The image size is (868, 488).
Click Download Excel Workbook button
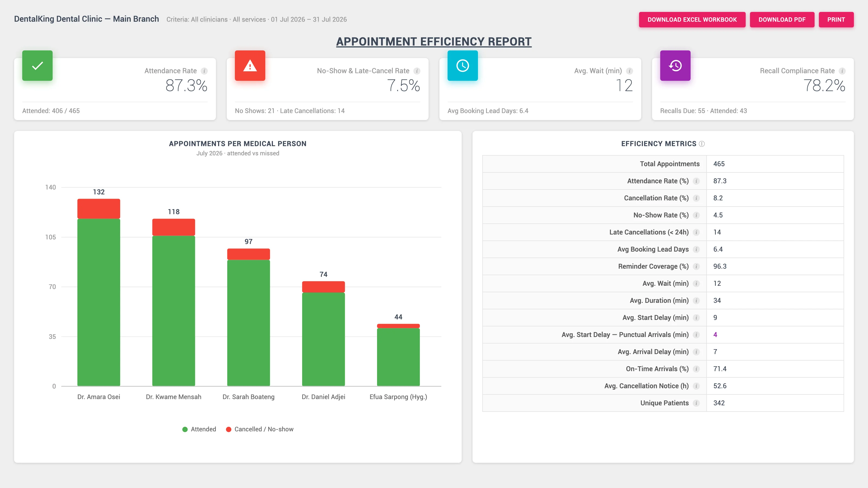692,20
